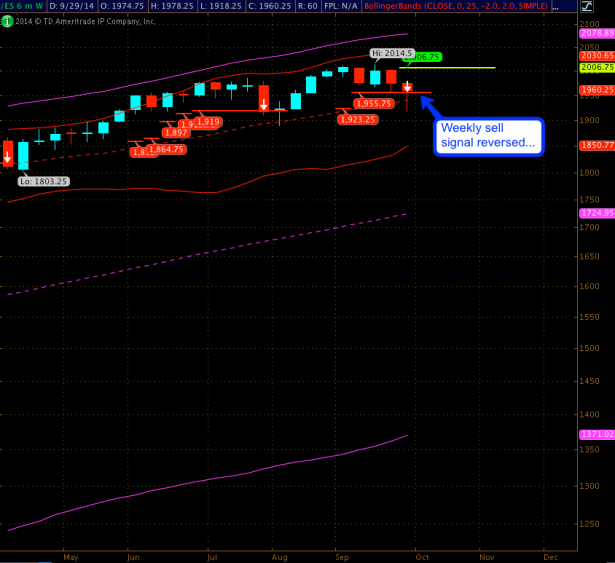Click the 2006.75 yellow price level tag
This screenshot has width=615, height=563.
(x=596, y=67)
